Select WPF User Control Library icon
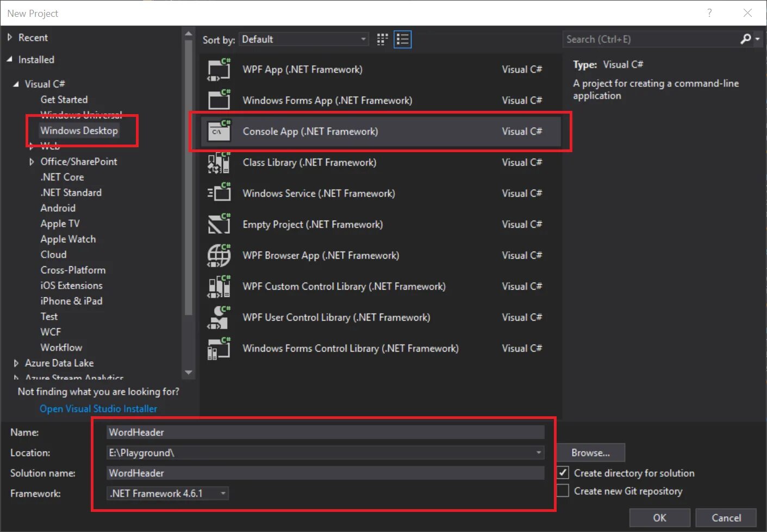 [219, 317]
